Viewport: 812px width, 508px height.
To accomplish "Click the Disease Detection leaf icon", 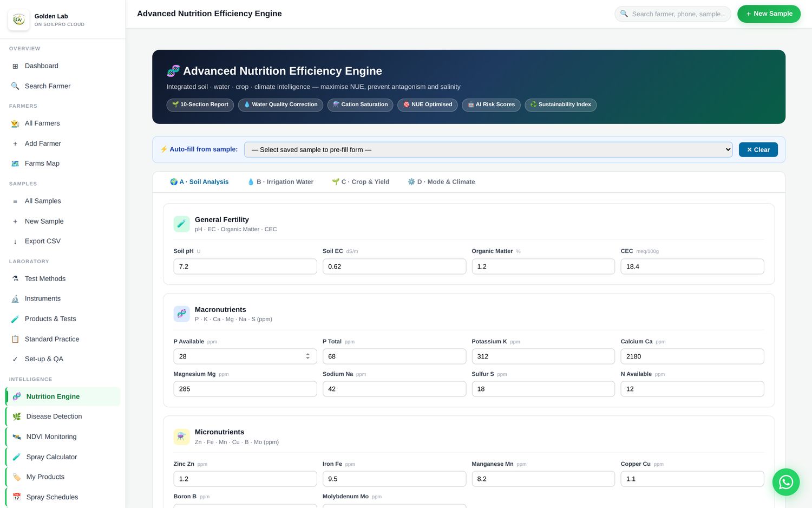I will 17,416.
